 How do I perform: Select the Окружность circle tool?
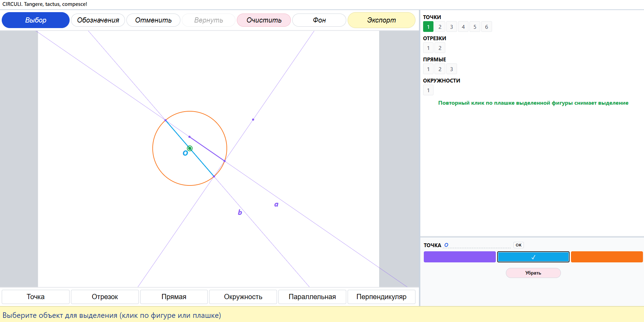243,297
